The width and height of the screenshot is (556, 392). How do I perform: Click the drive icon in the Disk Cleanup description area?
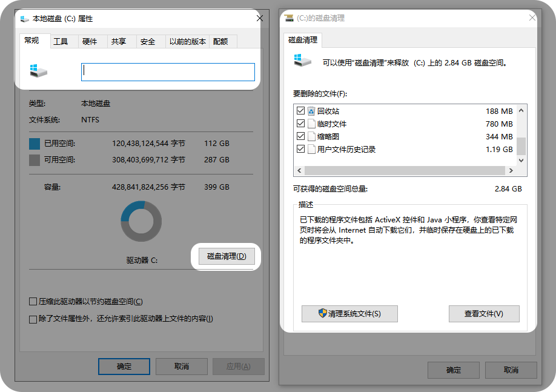click(x=302, y=61)
